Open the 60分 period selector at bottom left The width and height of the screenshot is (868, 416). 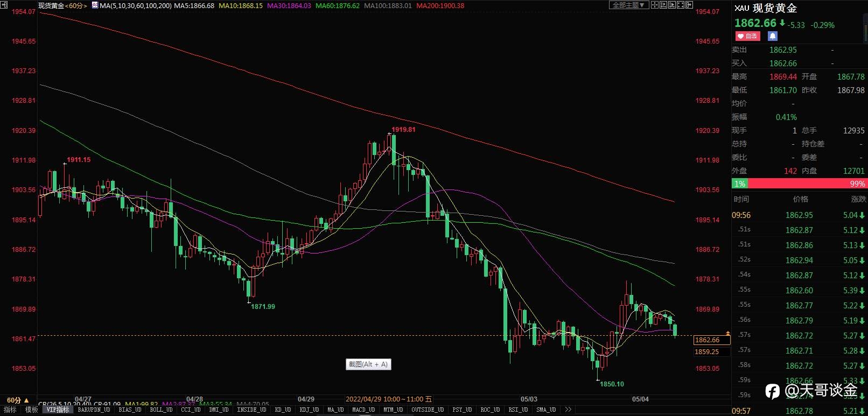pos(18,400)
